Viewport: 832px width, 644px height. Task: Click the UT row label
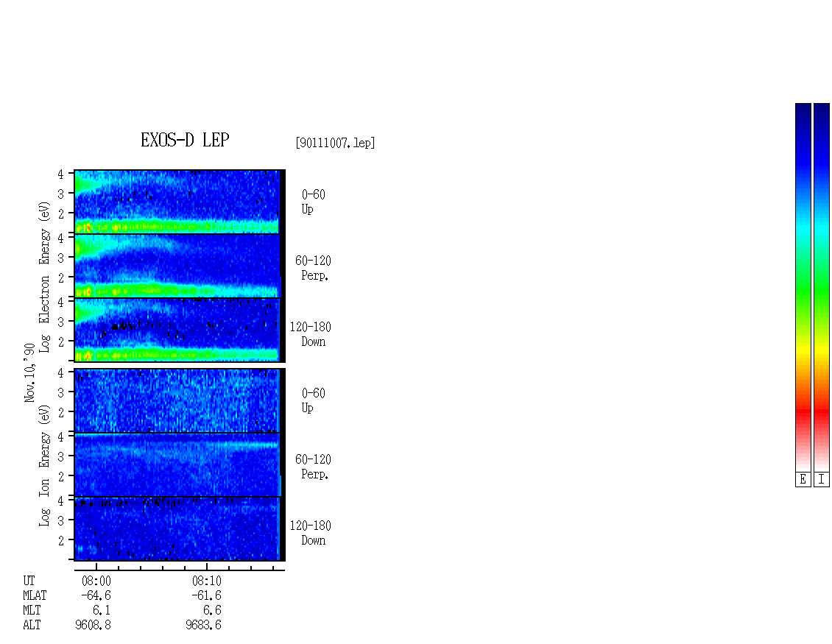(29, 581)
